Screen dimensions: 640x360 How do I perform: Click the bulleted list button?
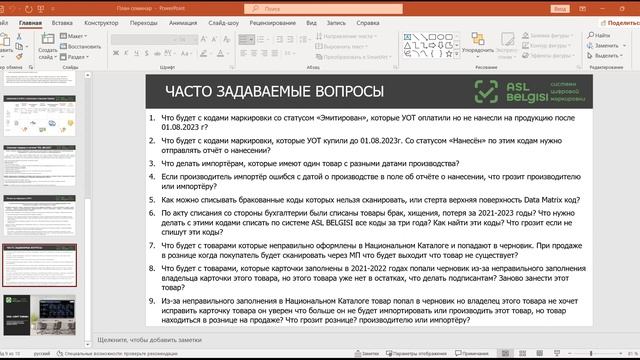pos(247,39)
